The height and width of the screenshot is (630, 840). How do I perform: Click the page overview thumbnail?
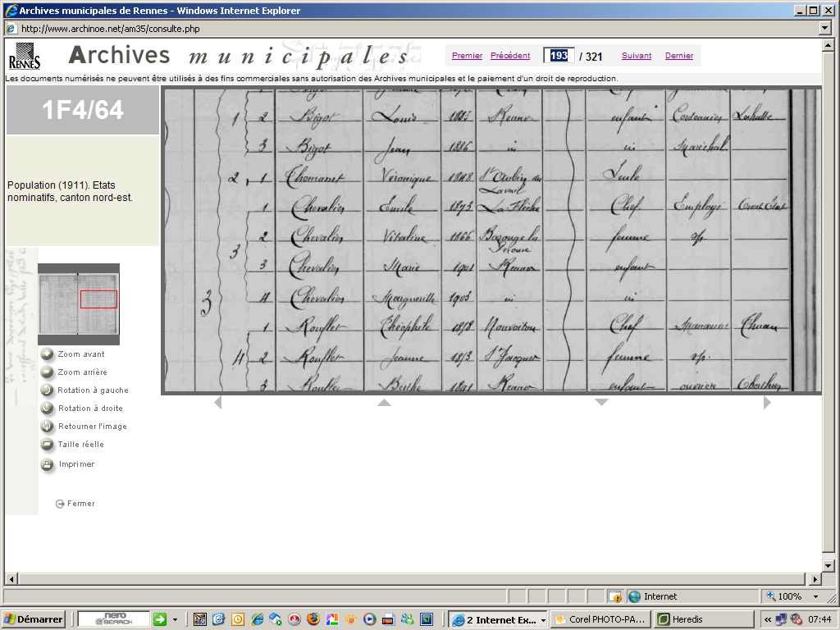tap(79, 304)
